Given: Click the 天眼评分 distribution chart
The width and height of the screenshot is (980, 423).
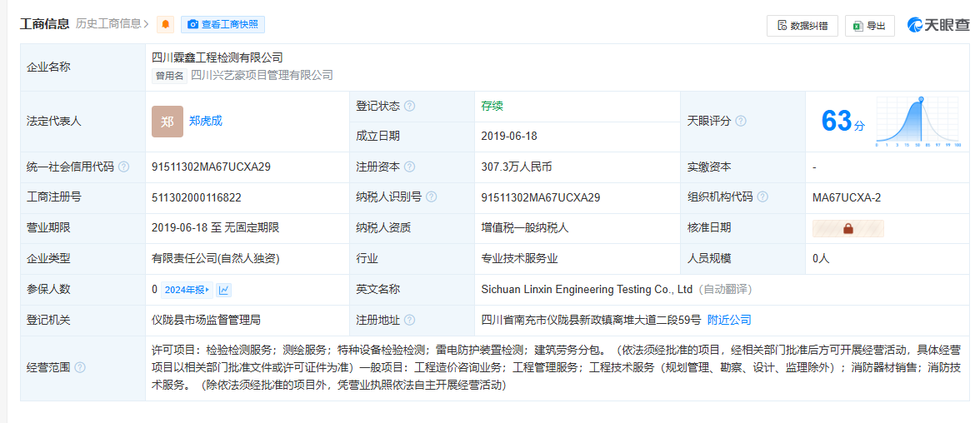Looking at the screenshot, I should pyautogui.click(x=917, y=122).
